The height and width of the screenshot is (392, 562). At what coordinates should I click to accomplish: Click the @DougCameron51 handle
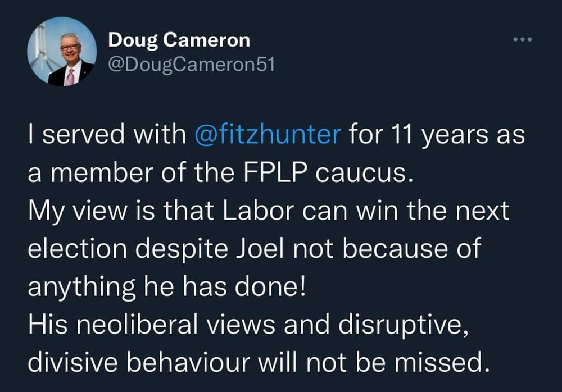[191, 65]
